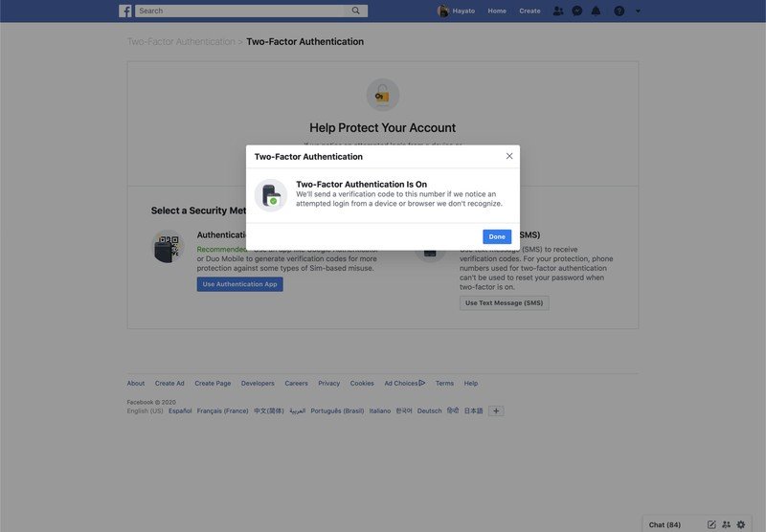The width and height of the screenshot is (766, 532).
Task: Click Hayato's profile picture
Action: (x=442, y=11)
